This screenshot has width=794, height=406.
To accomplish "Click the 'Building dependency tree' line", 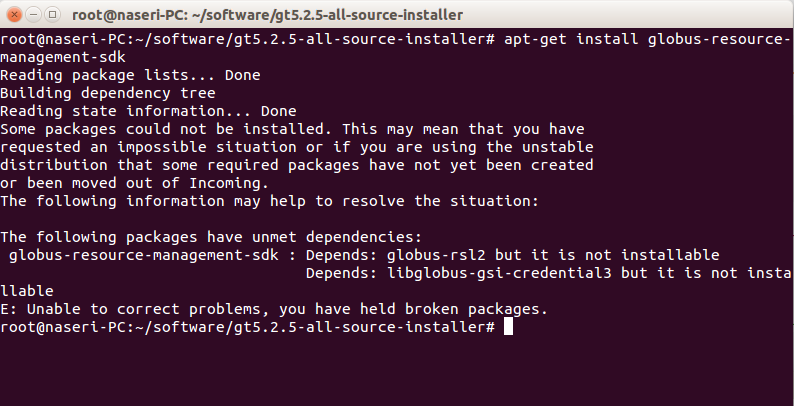I will (108, 93).
